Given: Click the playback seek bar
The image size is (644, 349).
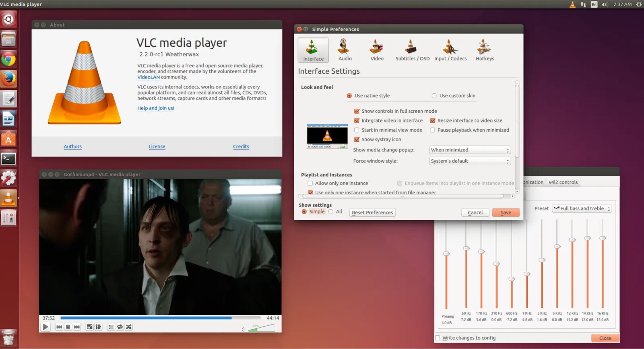Looking at the screenshot, I should (x=161, y=318).
